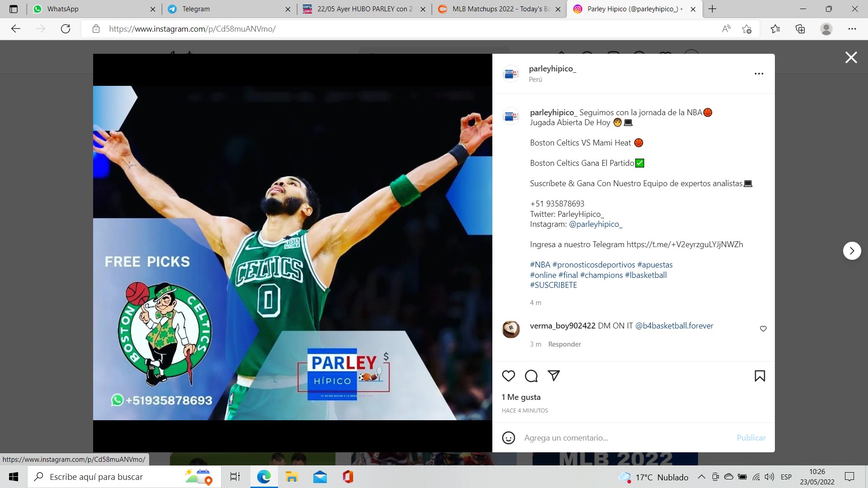Image resolution: width=868 pixels, height=488 pixels.
Task: Open the Perú location link
Action: click(x=535, y=80)
